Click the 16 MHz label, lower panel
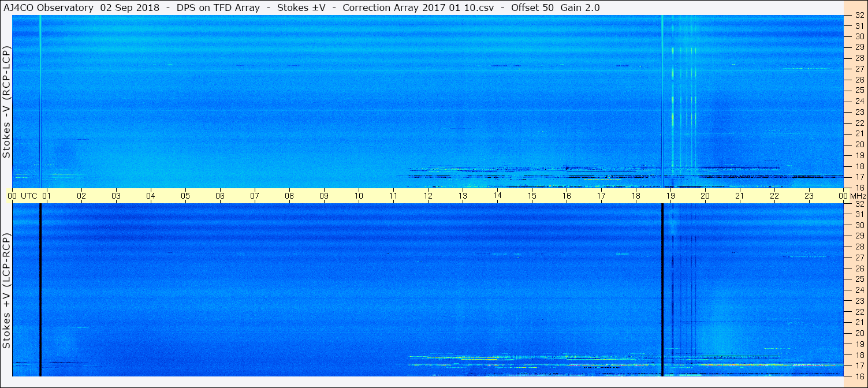 click(x=859, y=376)
